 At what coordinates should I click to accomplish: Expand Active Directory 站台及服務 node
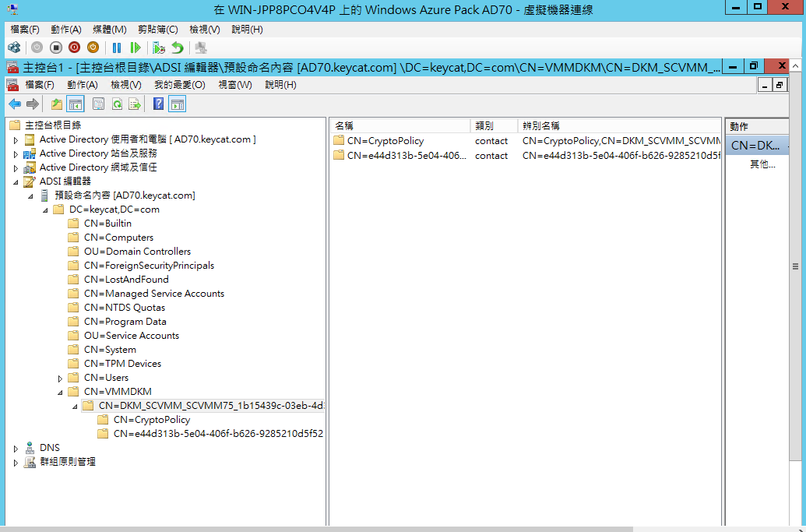[x=16, y=154]
